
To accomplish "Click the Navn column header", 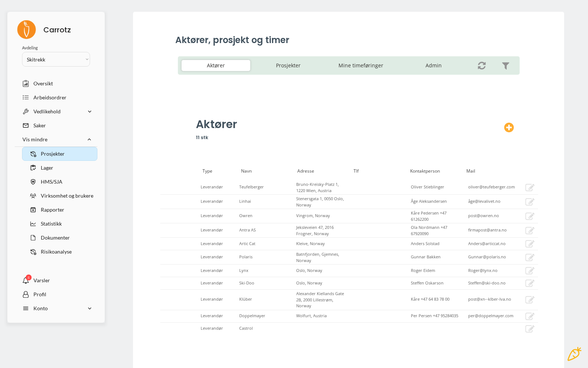I will (246, 171).
